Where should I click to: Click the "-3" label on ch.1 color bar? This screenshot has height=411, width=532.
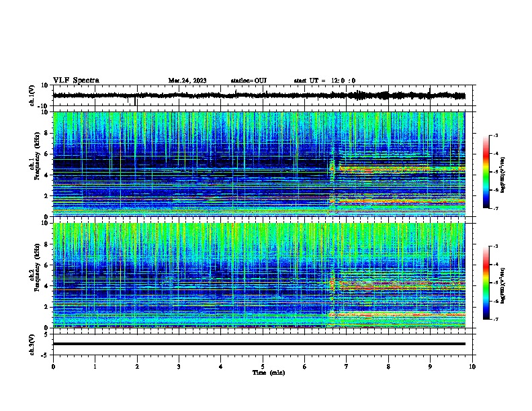(x=496, y=135)
